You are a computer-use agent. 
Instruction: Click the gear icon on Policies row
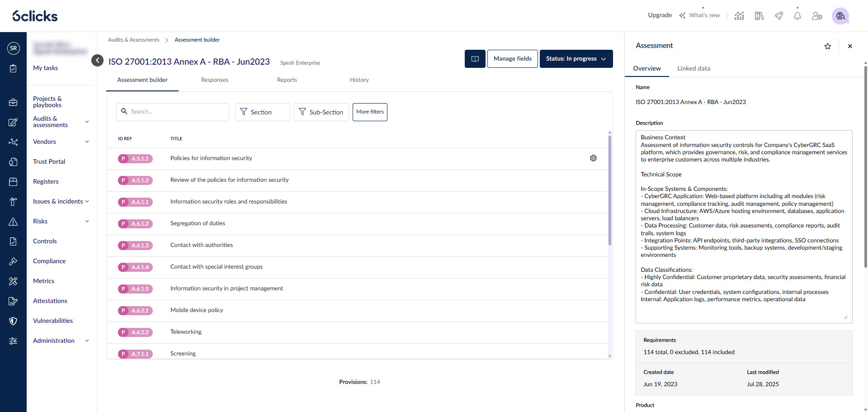coord(593,158)
